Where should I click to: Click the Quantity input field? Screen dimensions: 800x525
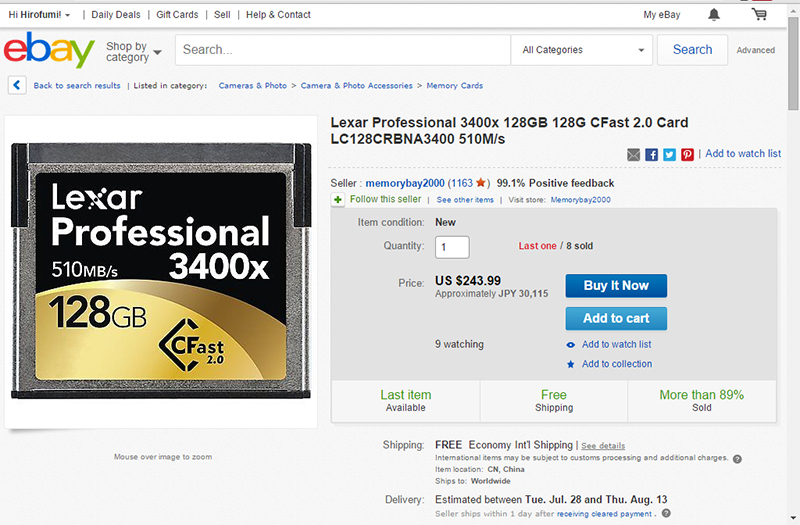pyautogui.click(x=452, y=247)
